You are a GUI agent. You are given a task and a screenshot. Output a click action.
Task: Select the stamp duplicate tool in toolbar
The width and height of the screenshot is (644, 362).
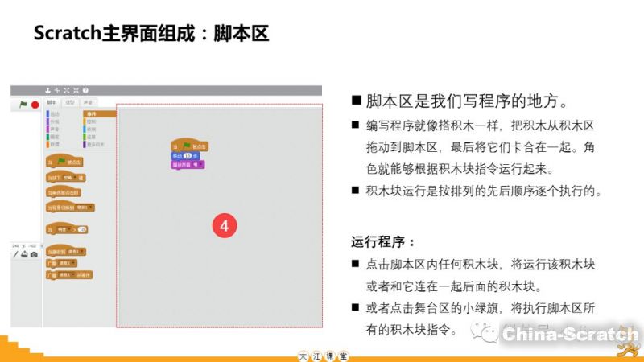(x=47, y=90)
